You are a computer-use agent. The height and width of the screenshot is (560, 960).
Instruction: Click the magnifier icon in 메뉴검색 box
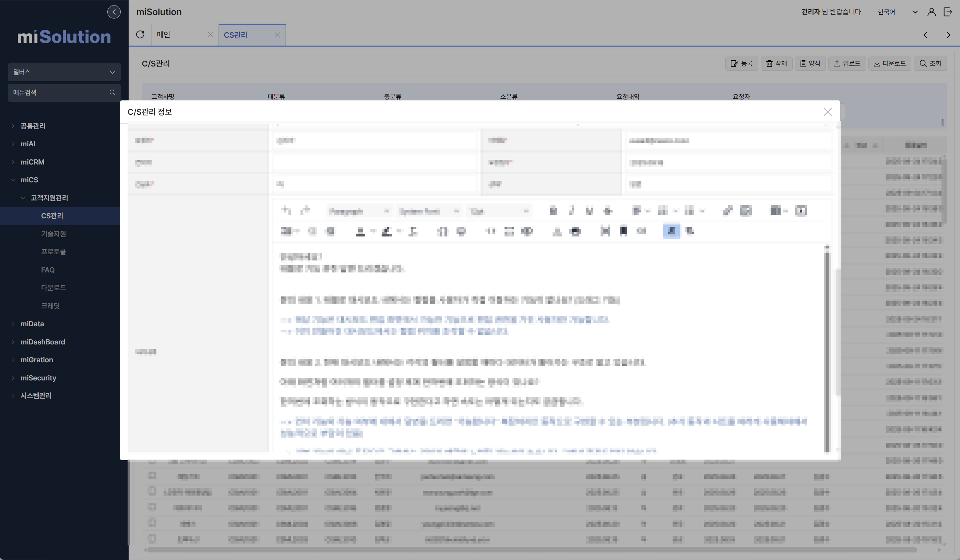pos(112,93)
